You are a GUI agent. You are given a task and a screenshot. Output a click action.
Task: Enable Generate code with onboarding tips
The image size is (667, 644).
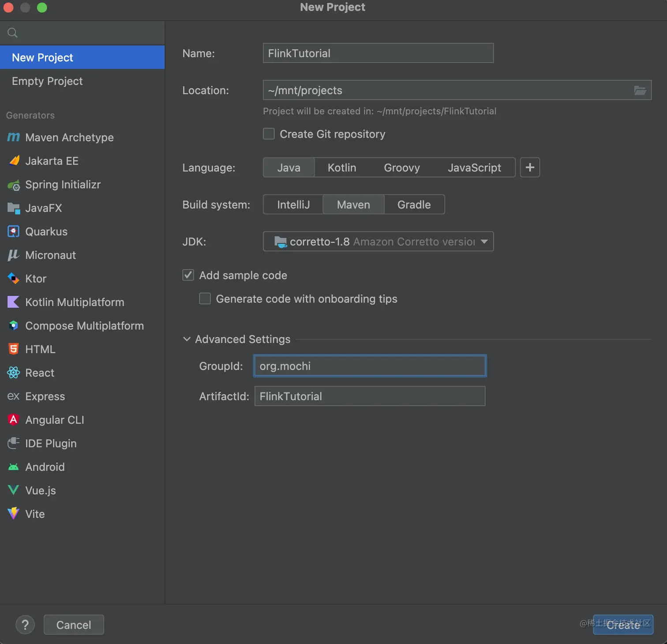(205, 298)
